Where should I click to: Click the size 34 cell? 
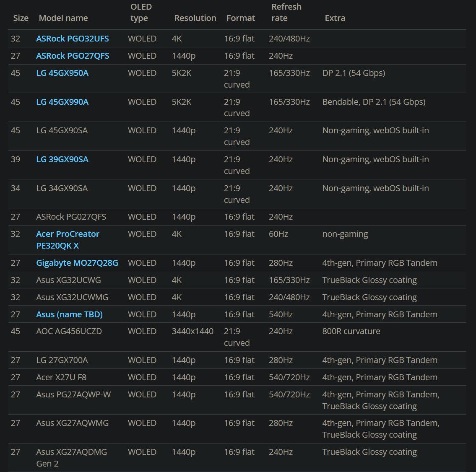point(16,188)
